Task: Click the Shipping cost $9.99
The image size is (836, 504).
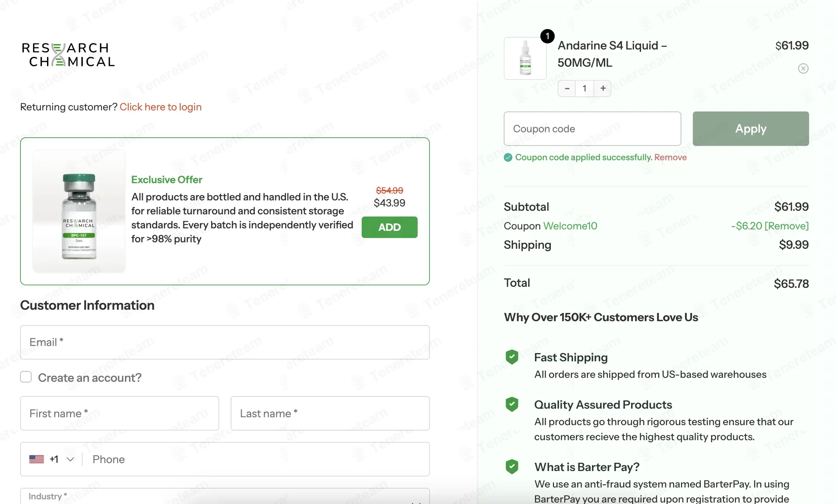Action: 794,245
